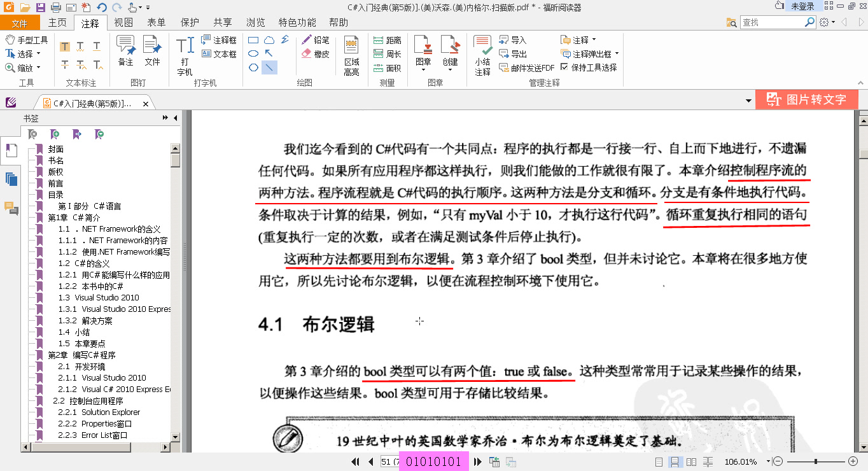Open the zoom percentage dropdown
The height and width of the screenshot is (471, 868).
tap(768, 462)
